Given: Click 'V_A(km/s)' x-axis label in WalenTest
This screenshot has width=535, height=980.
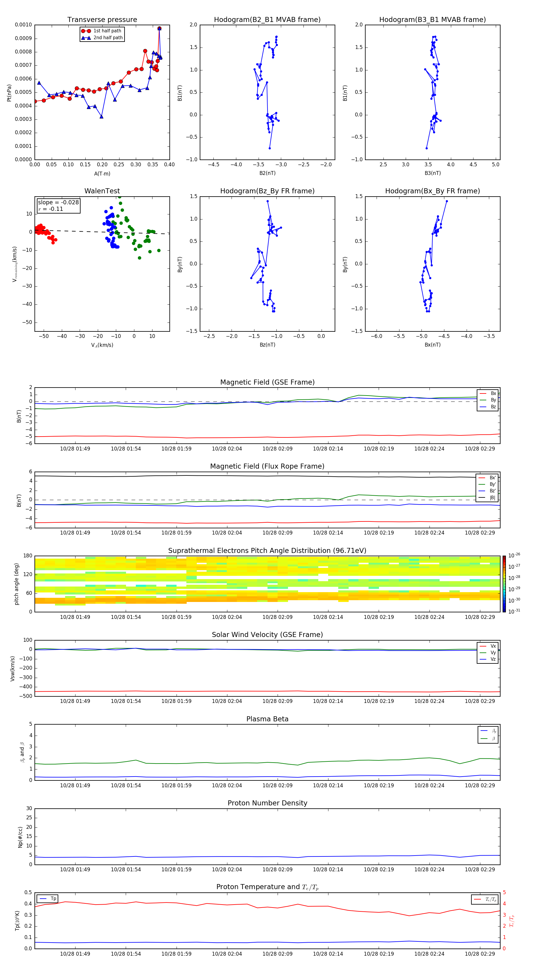Looking at the screenshot, I should (x=102, y=345).
